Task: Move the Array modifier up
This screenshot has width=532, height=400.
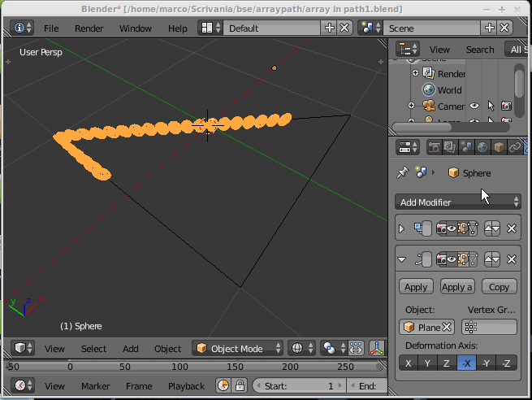Action: point(488,228)
